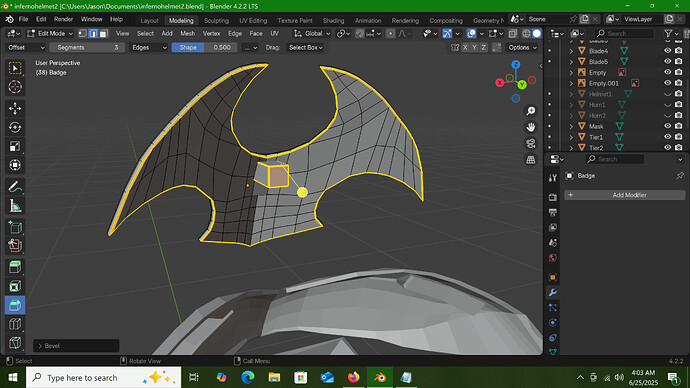Open the Edit Mode dropdown
This screenshot has width=690, height=388.
[50, 33]
